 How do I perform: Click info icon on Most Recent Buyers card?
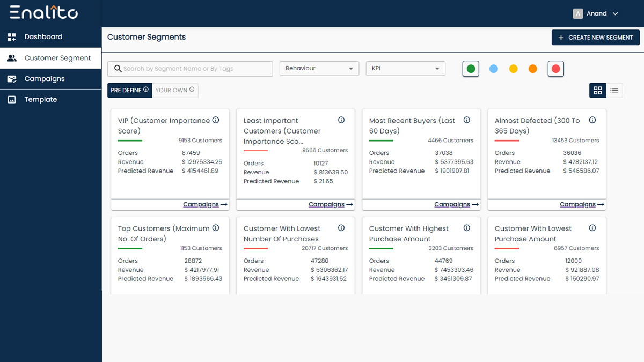pyautogui.click(x=467, y=120)
